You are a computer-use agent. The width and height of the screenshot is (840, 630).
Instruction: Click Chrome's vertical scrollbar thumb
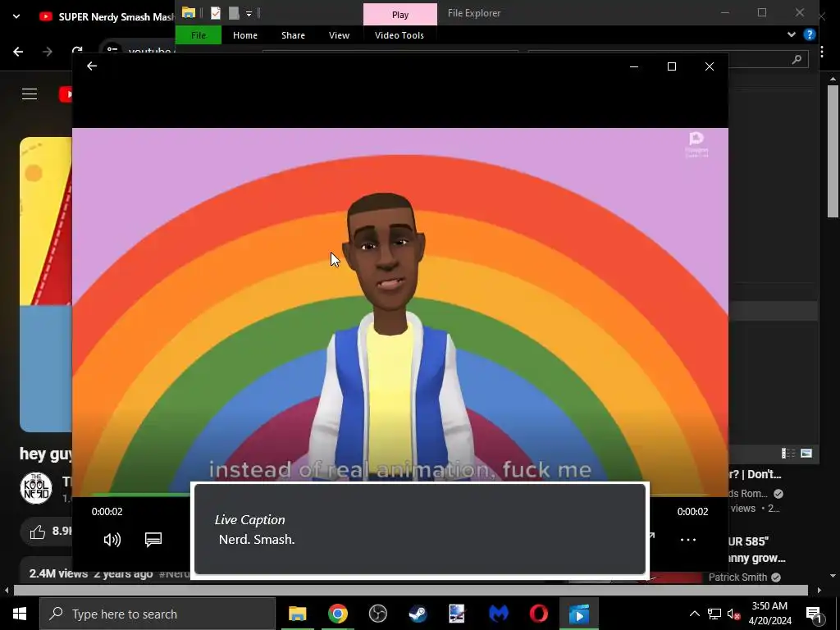coord(833,151)
